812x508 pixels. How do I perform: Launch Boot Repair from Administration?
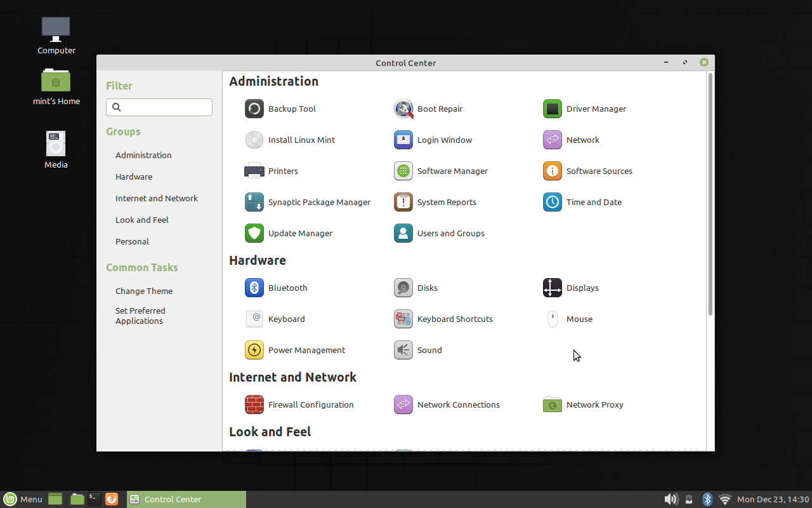(403, 109)
